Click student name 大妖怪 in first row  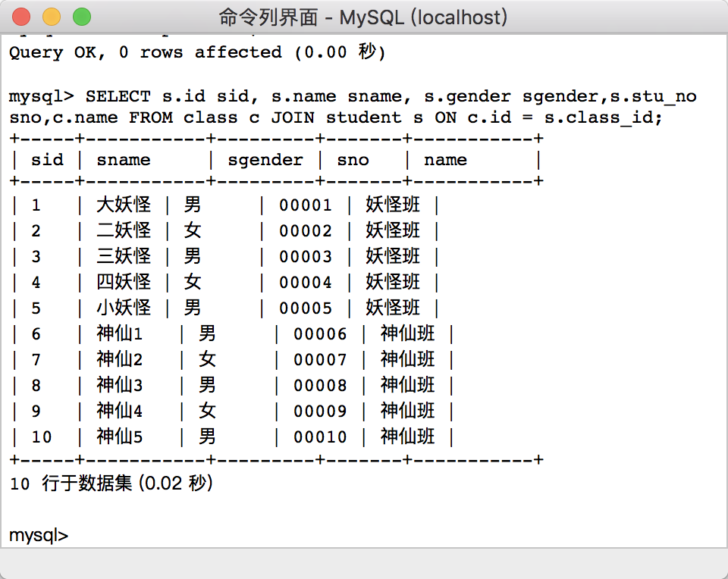tap(124, 205)
